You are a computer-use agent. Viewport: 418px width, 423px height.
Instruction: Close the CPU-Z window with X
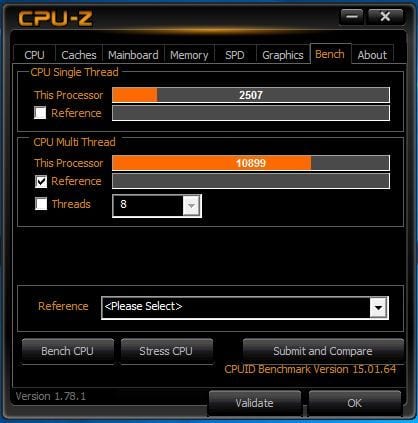(x=385, y=17)
